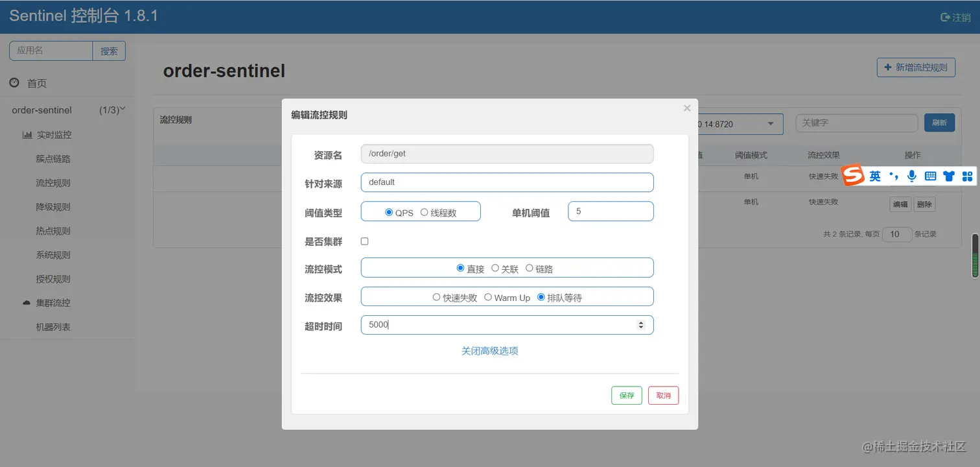The width and height of the screenshot is (980, 467).
Task: Click the Sogou punctuation mode icon
Action: [894, 176]
